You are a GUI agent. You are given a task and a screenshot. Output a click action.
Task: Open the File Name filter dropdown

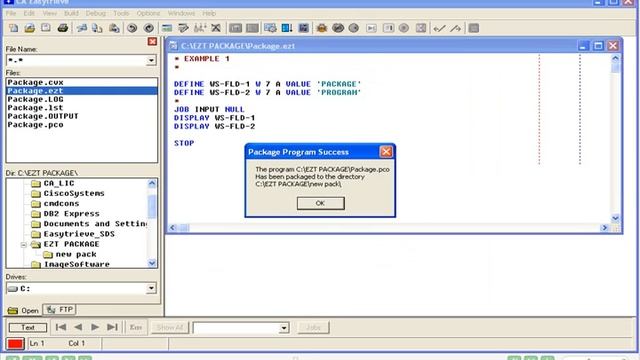click(x=151, y=60)
